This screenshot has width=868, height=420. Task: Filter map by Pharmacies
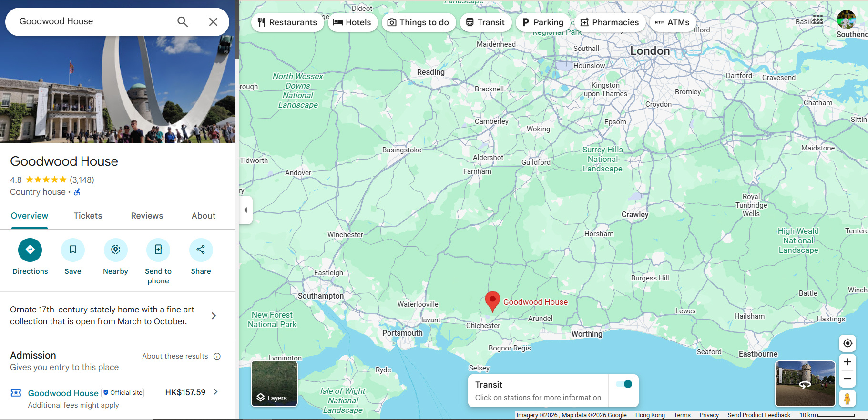click(x=610, y=22)
